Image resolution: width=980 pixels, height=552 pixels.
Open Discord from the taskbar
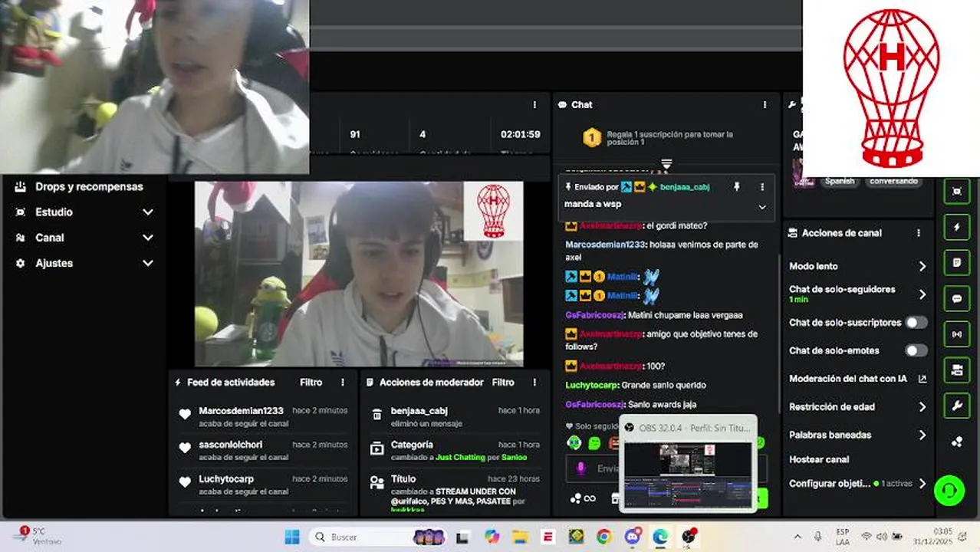click(633, 537)
